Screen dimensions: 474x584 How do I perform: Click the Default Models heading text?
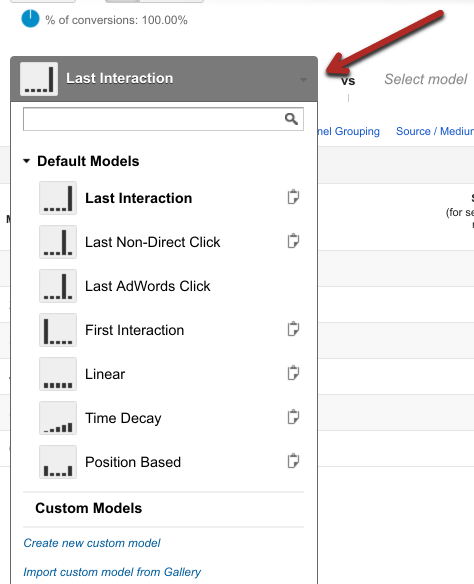pos(88,161)
